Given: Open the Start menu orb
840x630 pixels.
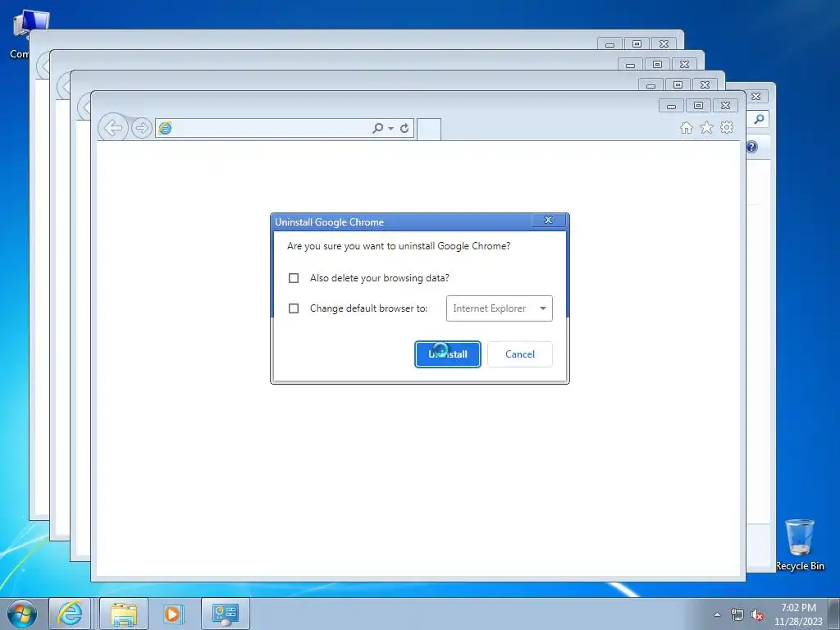Looking at the screenshot, I should [22, 614].
